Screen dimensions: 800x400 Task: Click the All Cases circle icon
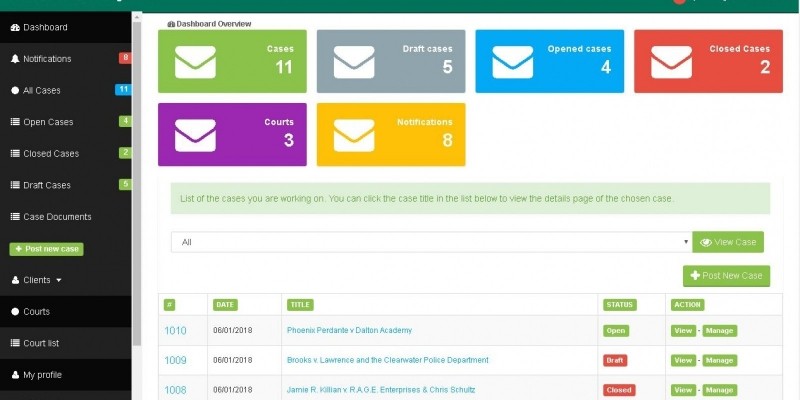click(x=15, y=91)
